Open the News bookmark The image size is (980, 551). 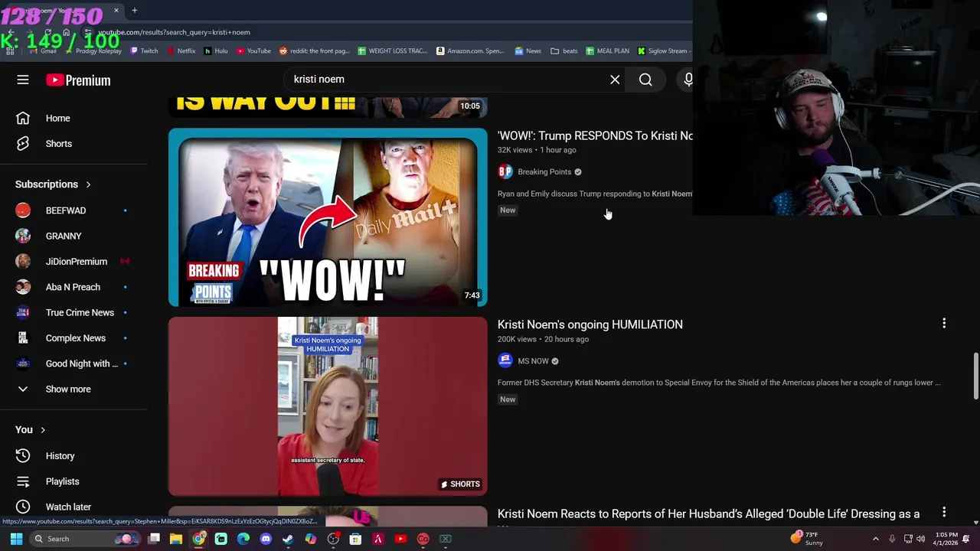[528, 51]
